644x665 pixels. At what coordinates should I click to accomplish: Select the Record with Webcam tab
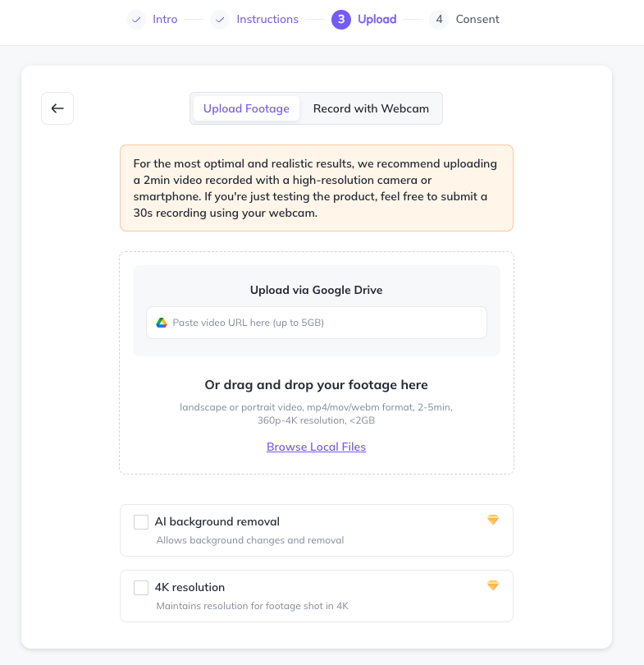point(371,108)
